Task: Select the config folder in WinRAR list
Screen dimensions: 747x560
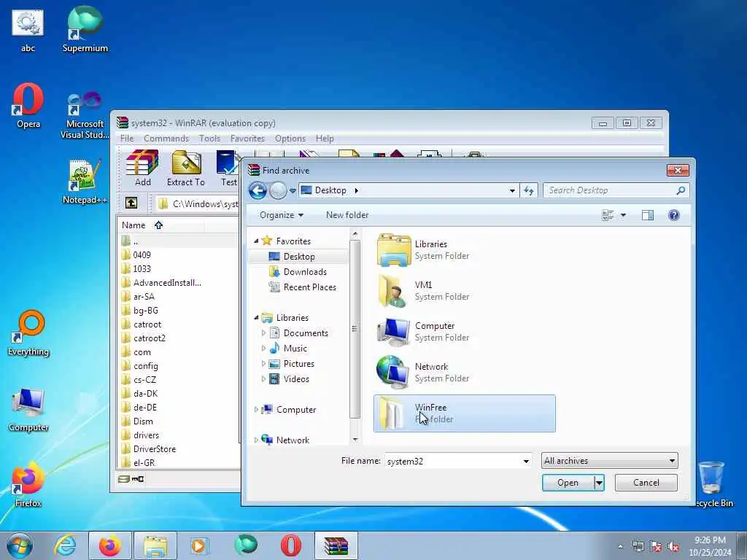Action: coord(145,366)
